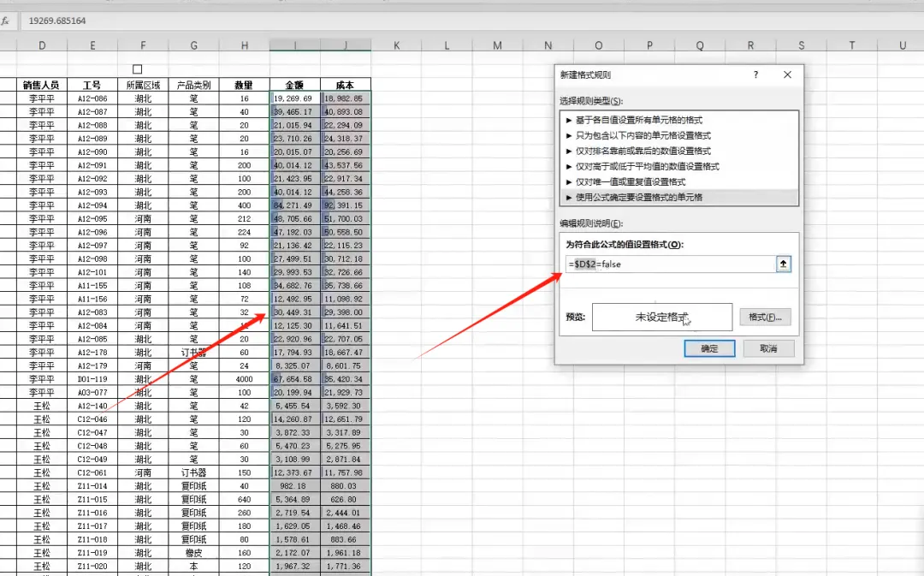
Task: Click 复印纸 in row Z11-016
Action: (194, 513)
